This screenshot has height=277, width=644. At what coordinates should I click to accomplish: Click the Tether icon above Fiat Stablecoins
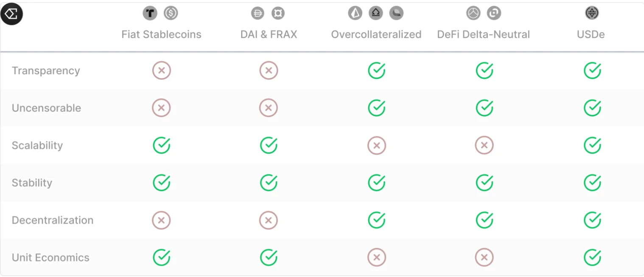tap(150, 14)
